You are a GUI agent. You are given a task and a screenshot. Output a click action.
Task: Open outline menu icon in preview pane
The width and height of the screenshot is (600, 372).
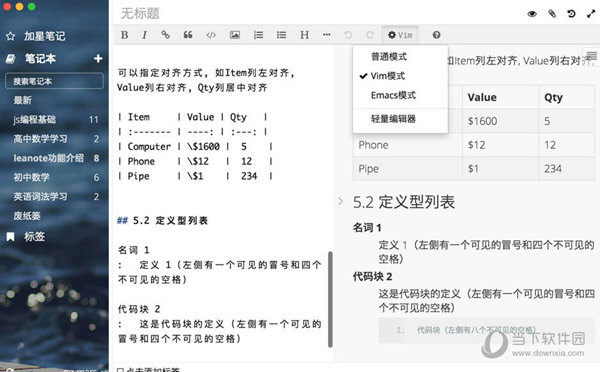592,56
